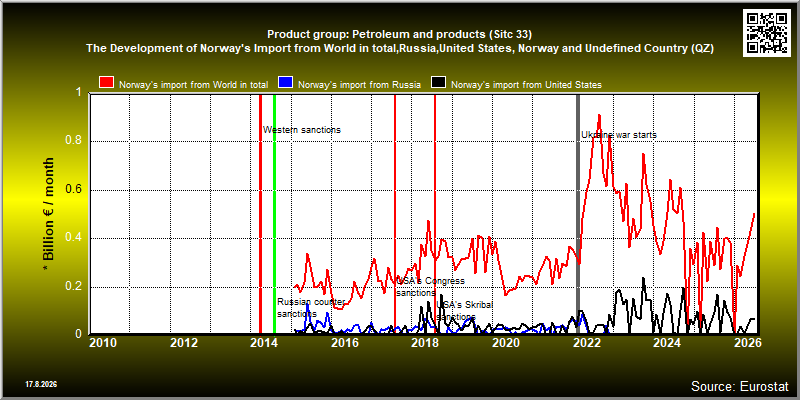Click the "USA's Skribal sanctions" annotation

click(x=465, y=311)
